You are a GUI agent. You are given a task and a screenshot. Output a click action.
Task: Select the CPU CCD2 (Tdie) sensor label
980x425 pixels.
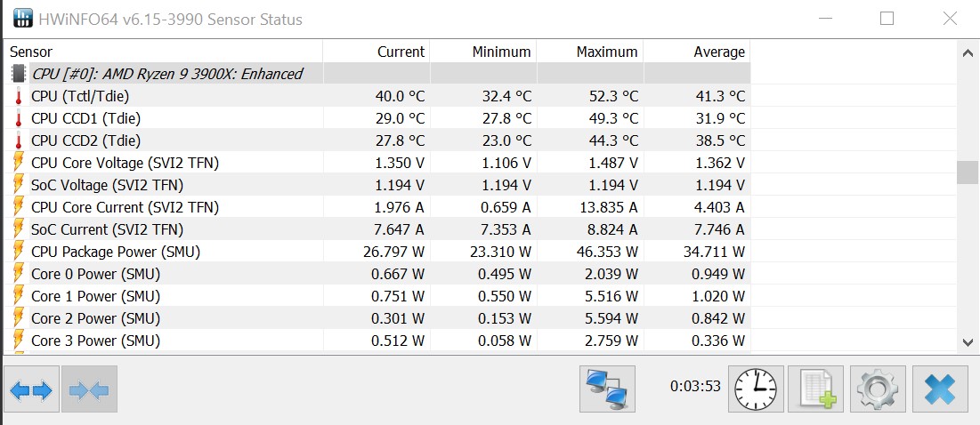tap(85, 141)
